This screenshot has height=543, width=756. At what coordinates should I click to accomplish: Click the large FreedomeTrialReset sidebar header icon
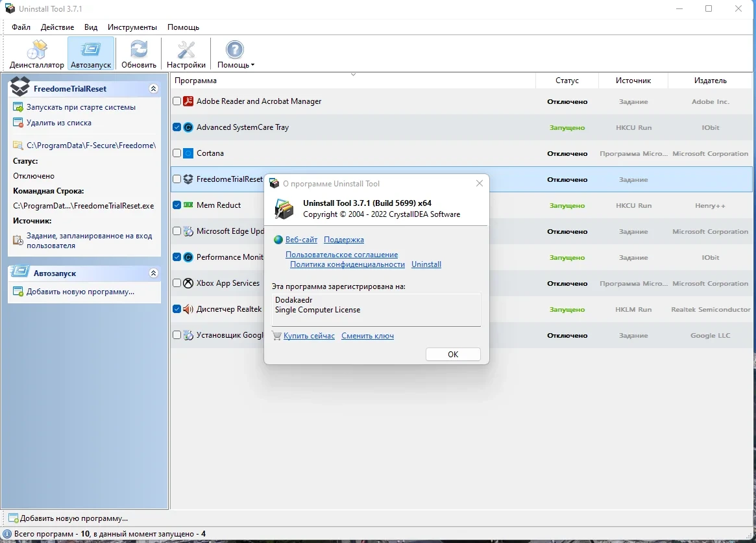pos(20,86)
